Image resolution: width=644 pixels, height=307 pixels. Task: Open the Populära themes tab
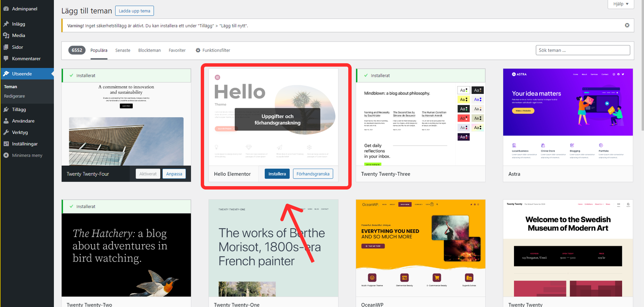pyautogui.click(x=99, y=50)
